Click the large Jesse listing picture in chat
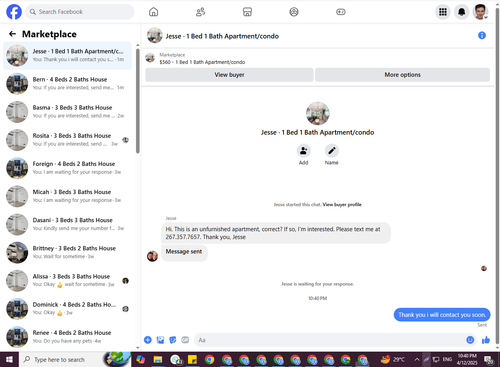 click(x=318, y=113)
